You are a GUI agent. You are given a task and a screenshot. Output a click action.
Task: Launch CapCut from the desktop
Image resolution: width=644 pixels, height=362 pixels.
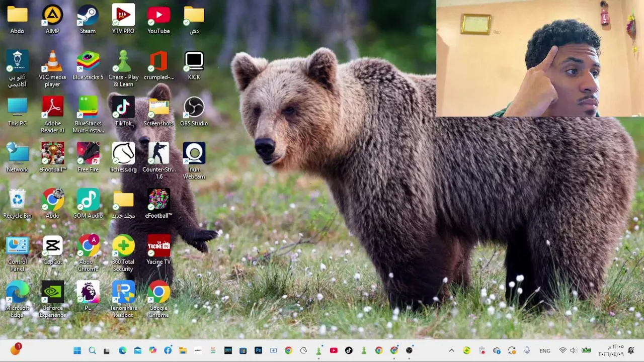coord(52,250)
